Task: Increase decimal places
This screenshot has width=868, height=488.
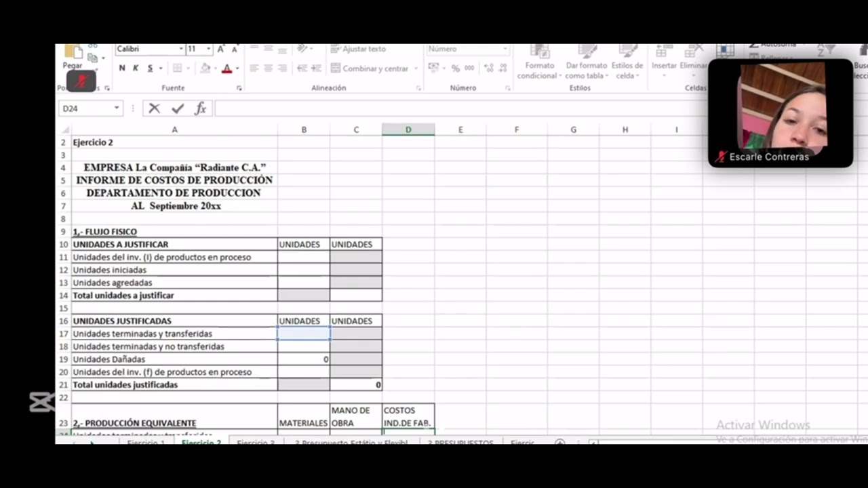Action: point(489,68)
